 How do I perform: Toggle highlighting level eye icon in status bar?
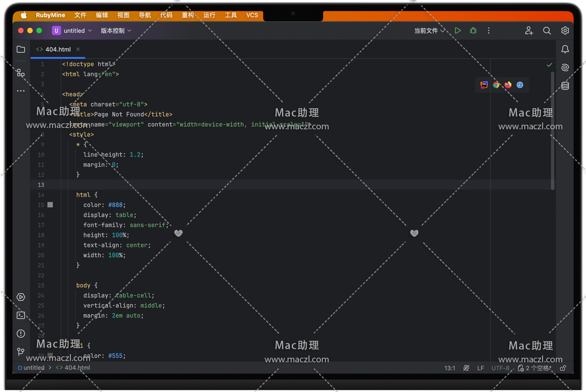tap(466, 368)
